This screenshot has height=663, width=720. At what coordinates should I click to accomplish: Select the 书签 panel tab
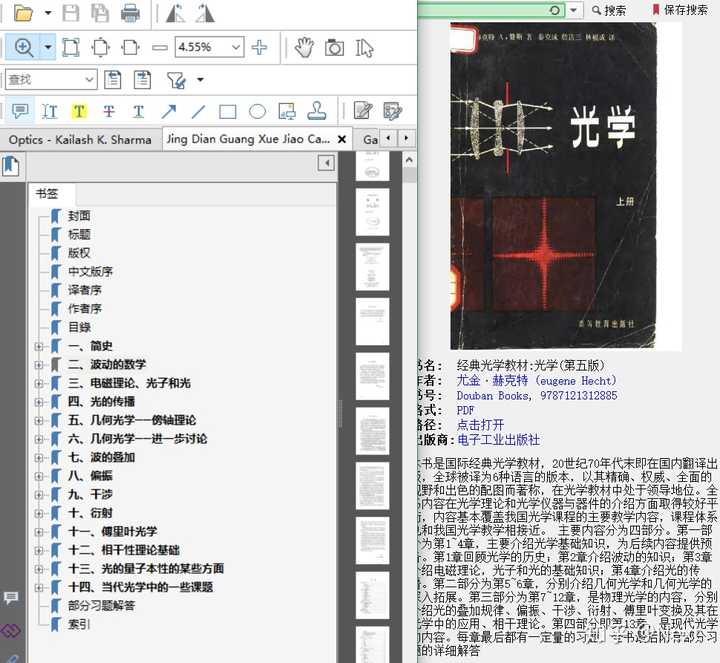(47, 194)
